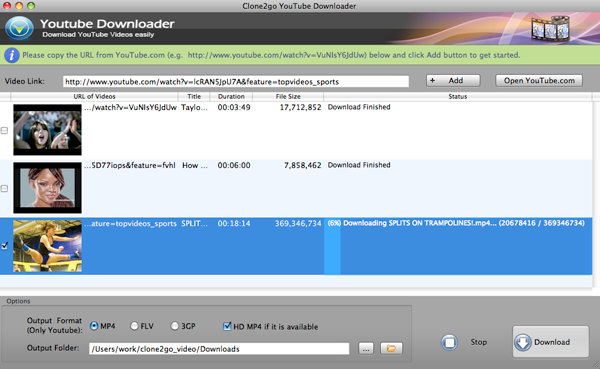
Task: Minimize the window with yellow button
Action: pos(18,6)
